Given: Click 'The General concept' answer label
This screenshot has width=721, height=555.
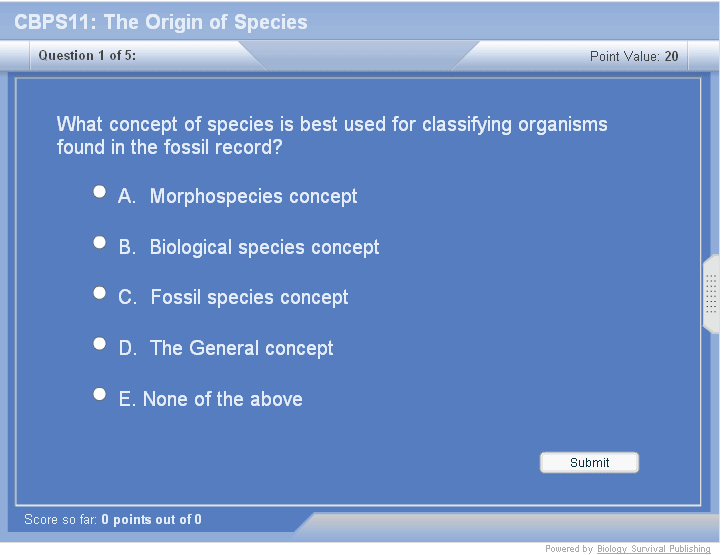Looking at the screenshot, I should [241, 349].
